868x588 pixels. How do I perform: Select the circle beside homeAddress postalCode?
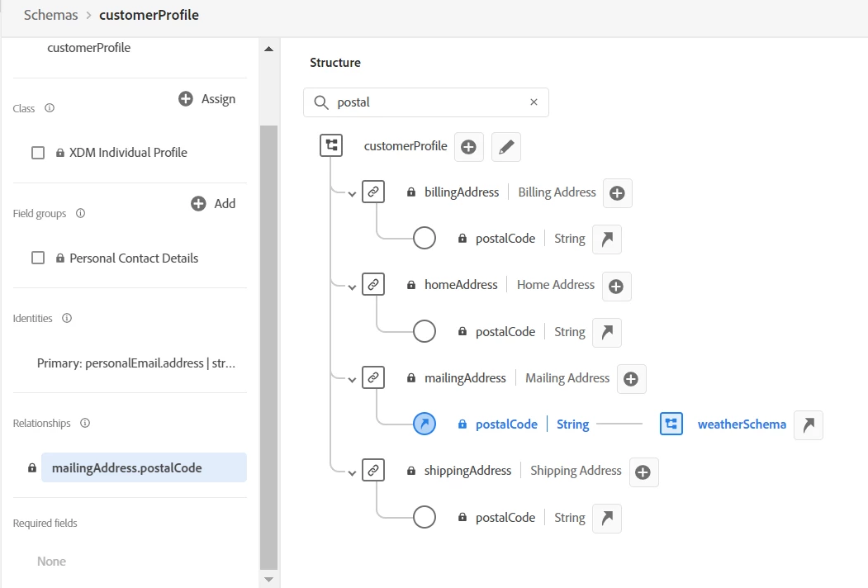pos(425,332)
